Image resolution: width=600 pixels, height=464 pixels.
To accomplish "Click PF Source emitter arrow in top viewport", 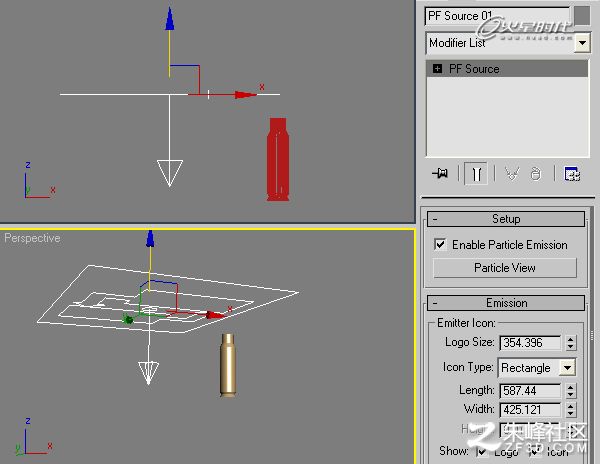I will click(170, 173).
